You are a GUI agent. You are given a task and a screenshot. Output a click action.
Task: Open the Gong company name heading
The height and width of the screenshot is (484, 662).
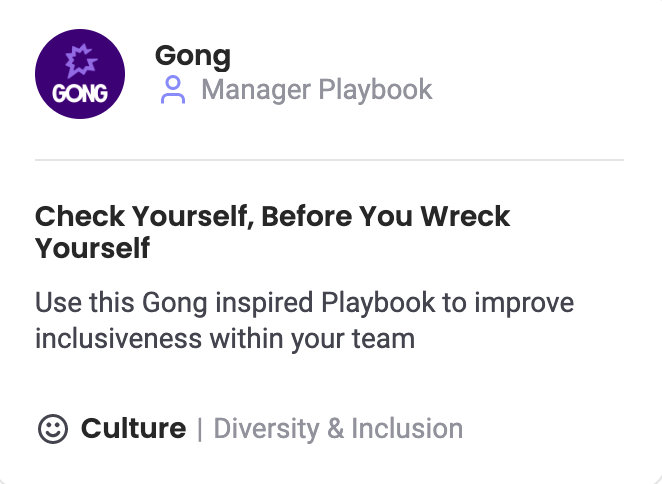coord(192,56)
